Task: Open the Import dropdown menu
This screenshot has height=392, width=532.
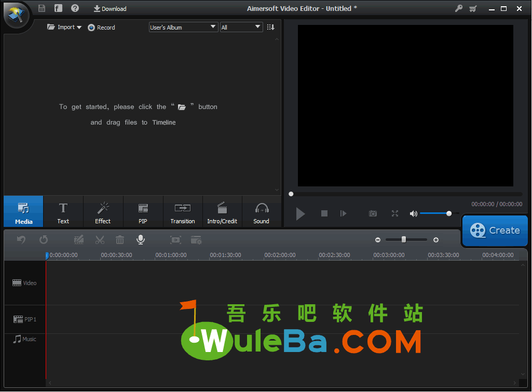Action: (x=64, y=27)
